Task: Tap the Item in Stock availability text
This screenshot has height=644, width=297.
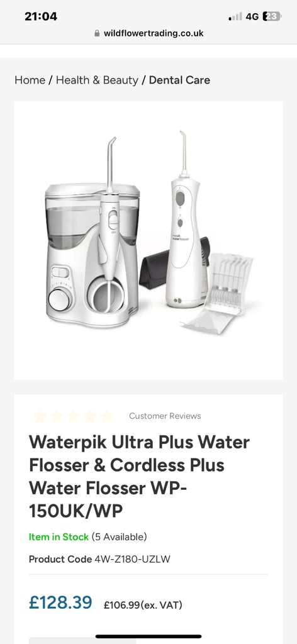Action: pos(59,537)
